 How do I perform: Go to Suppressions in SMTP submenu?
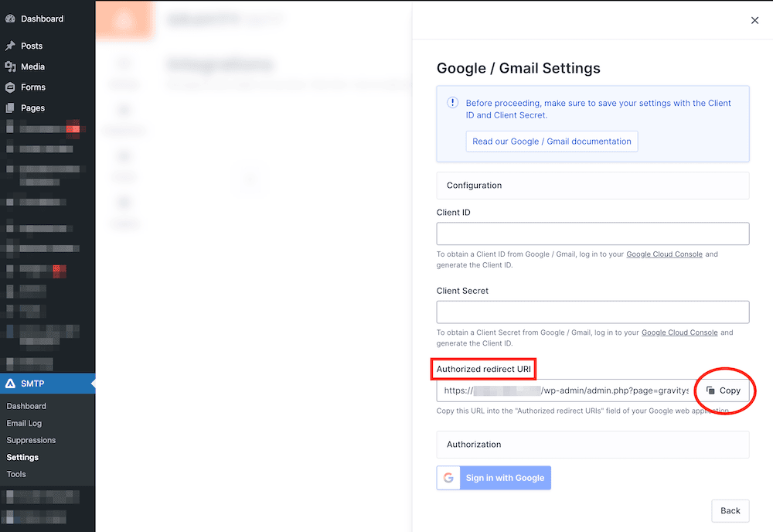coord(31,440)
